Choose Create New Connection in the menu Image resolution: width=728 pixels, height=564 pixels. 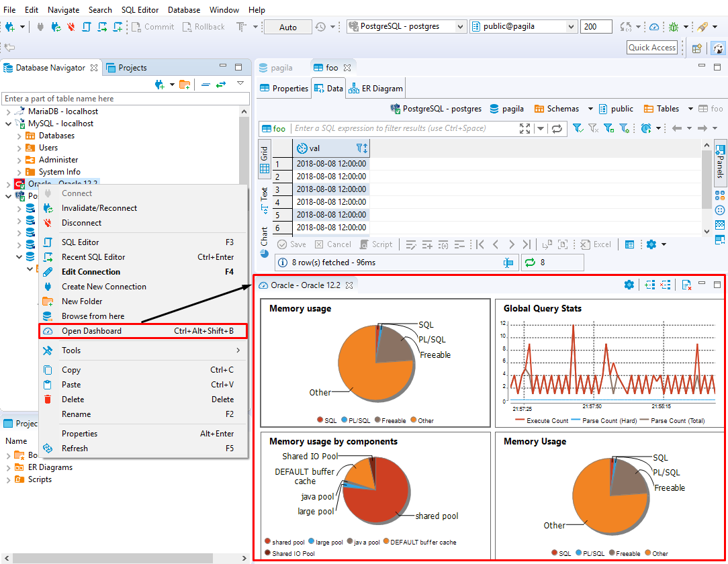[x=105, y=286]
